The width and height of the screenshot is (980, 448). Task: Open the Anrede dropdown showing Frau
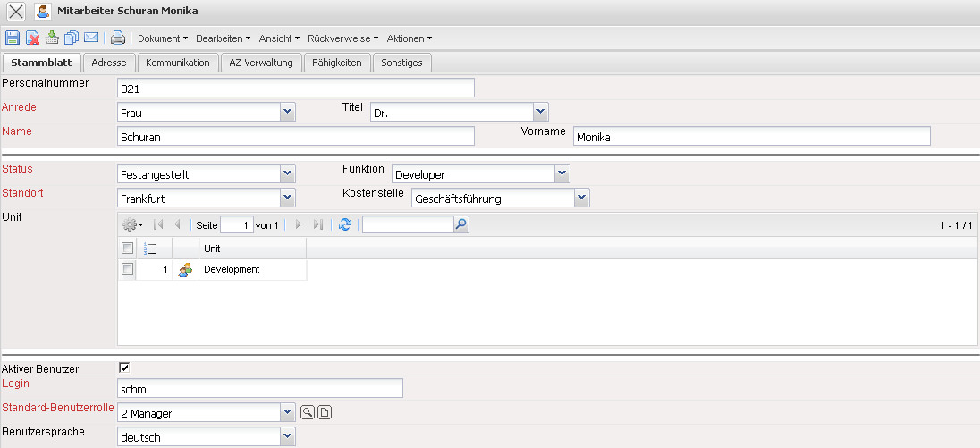[x=287, y=113]
